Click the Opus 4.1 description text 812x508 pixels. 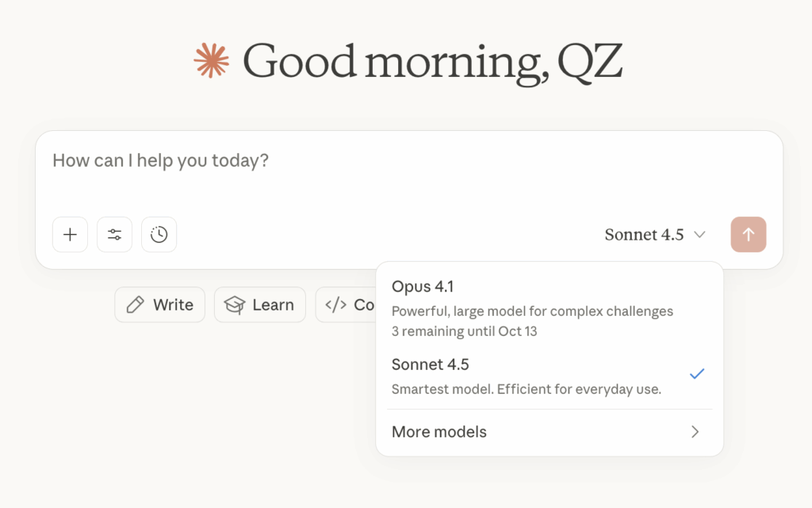[532, 311]
